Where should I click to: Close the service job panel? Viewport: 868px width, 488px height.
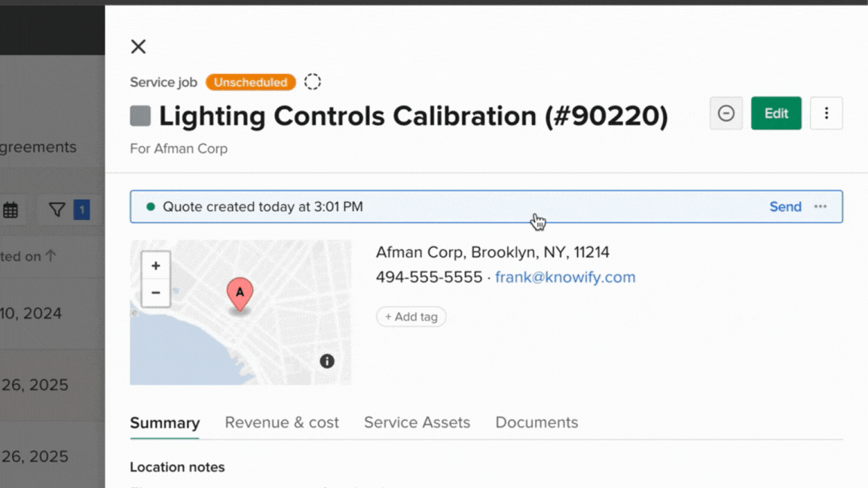click(x=139, y=47)
